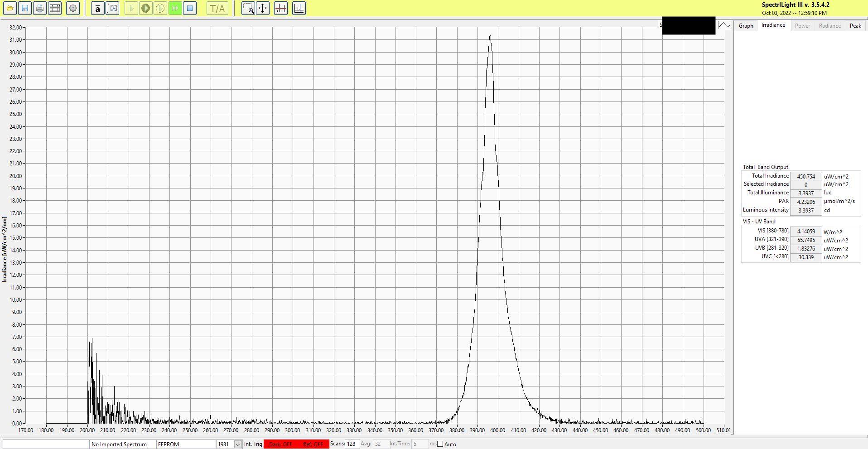
Task: Click the Total Illuminance value field
Action: [x=806, y=193]
